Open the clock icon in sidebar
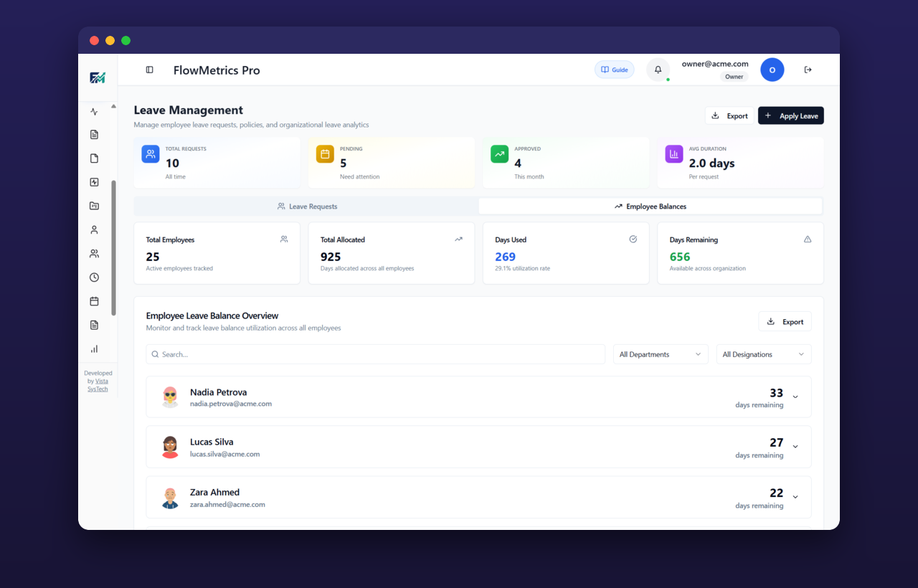Screen dimensions: 918x588 click(94, 278)
